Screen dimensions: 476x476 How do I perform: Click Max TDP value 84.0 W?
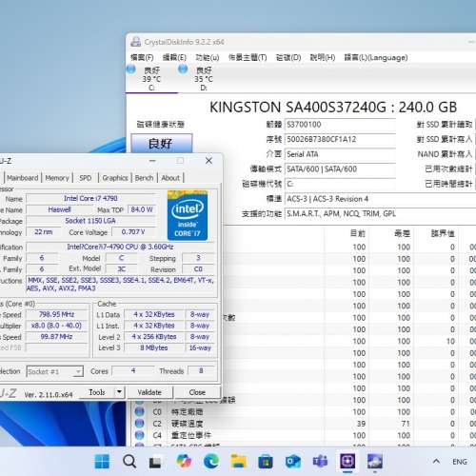(x=142, y=209)
